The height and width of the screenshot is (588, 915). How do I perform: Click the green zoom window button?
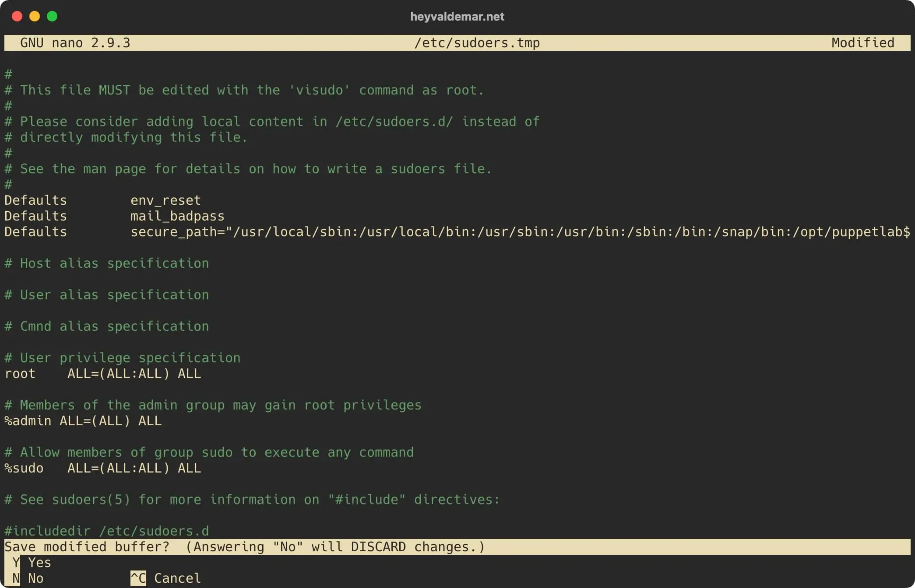pyautogui.click(x=52, y=17)
